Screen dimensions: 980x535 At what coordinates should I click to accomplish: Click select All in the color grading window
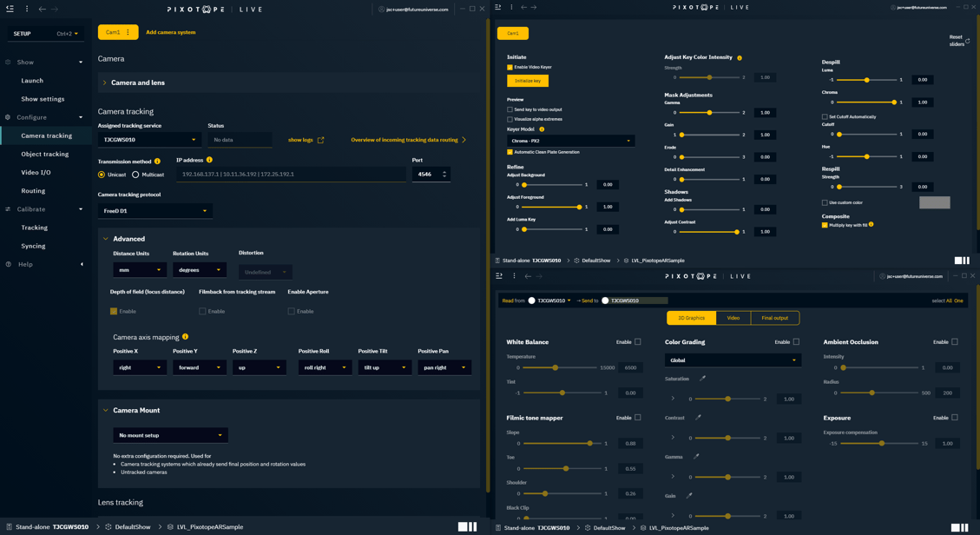coord(949,301)
